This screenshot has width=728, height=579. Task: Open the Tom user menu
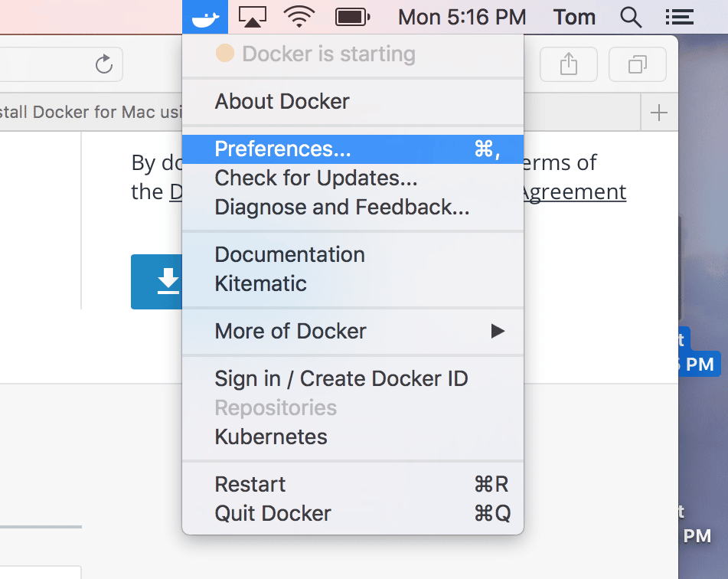point(574,17)
